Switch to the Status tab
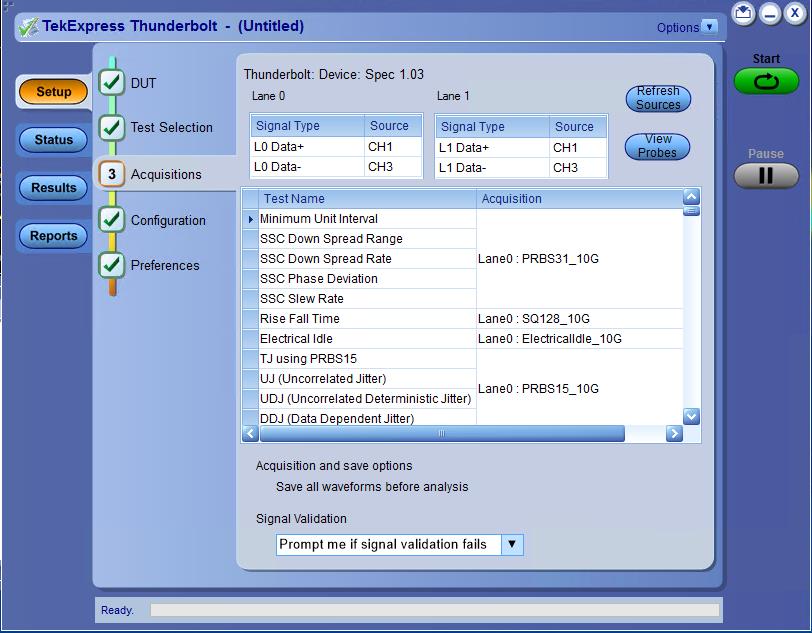This screenshot has width=812, height=633. click(x=54, y=140)
